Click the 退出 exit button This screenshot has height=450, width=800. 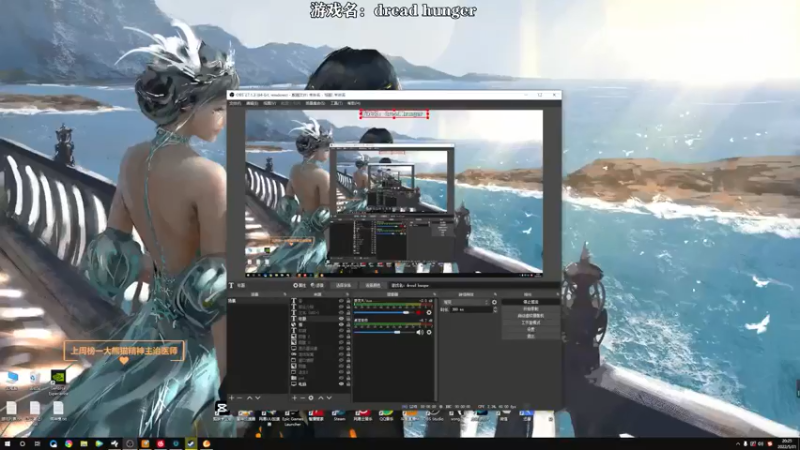click(x=531, y=336)
